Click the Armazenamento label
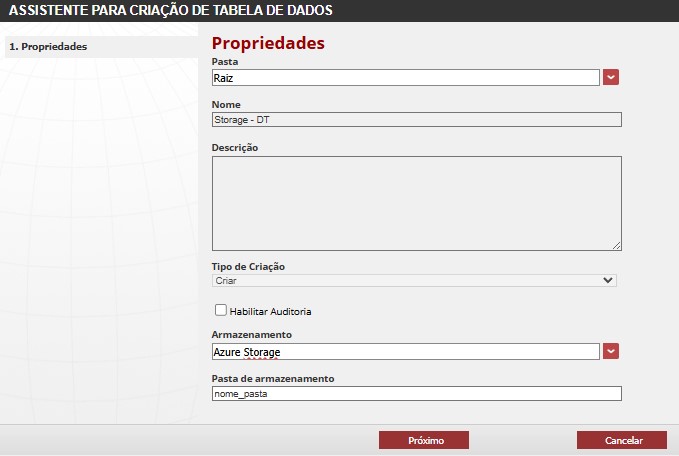The image size is (679, 456). point(252,335)
